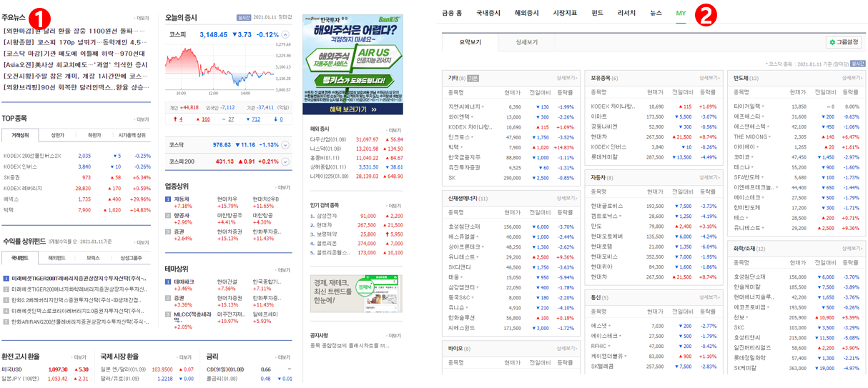Open the 시장지표 menu
The image size is (868, 388).
(x=565, y=13)
